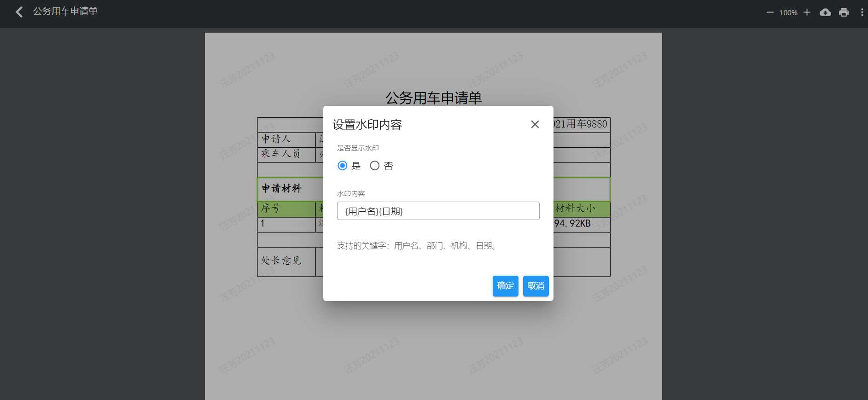Image resolution: width=868 pixels, height=400 pixels.
Task: Download document via cloud icon
Action: (825, 12)
